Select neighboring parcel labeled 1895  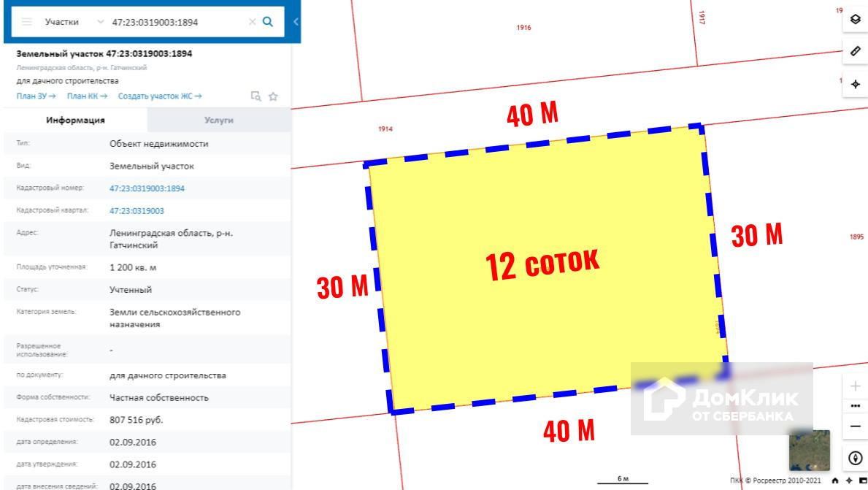coord(856,237)
